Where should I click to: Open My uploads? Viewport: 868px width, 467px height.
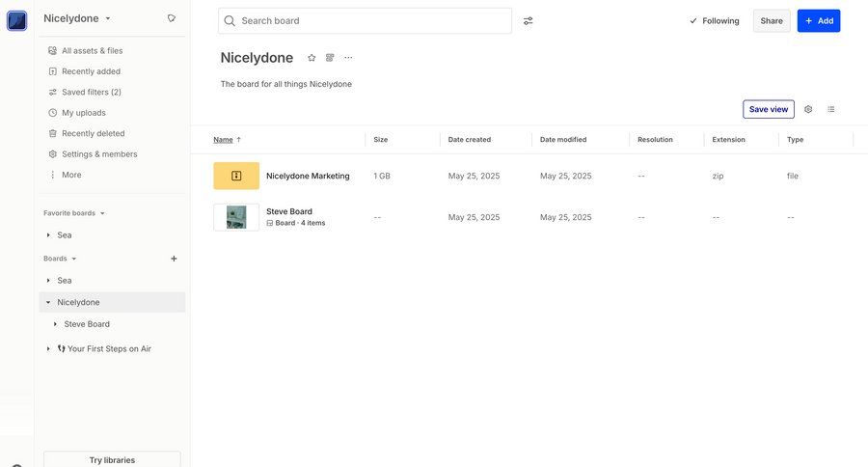tap(84, 113)
